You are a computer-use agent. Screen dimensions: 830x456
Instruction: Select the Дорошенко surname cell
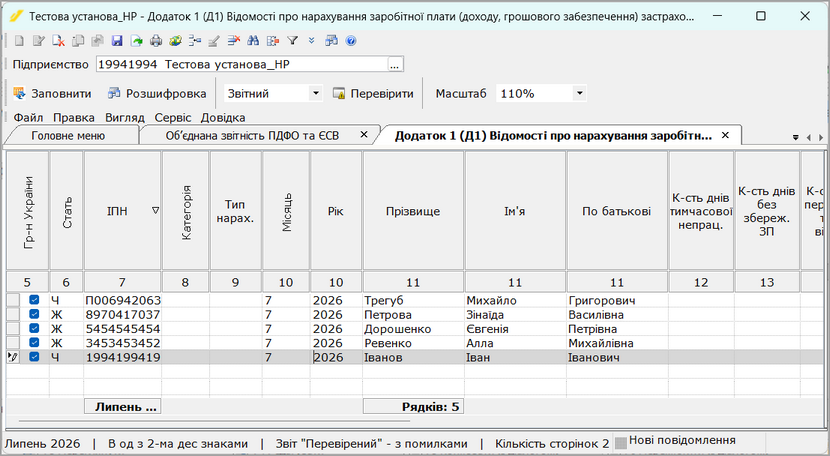[x=413, y=329]
